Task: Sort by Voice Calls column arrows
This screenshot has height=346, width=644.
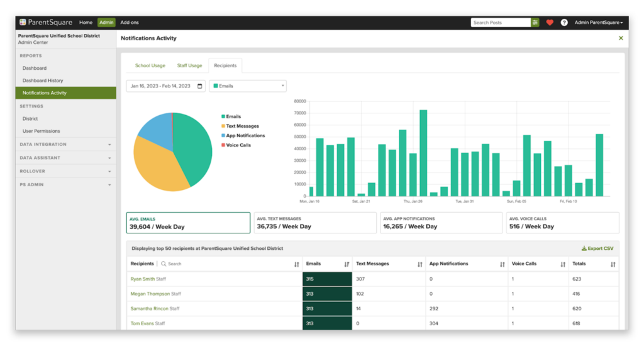Action: [x=563, y=264]
